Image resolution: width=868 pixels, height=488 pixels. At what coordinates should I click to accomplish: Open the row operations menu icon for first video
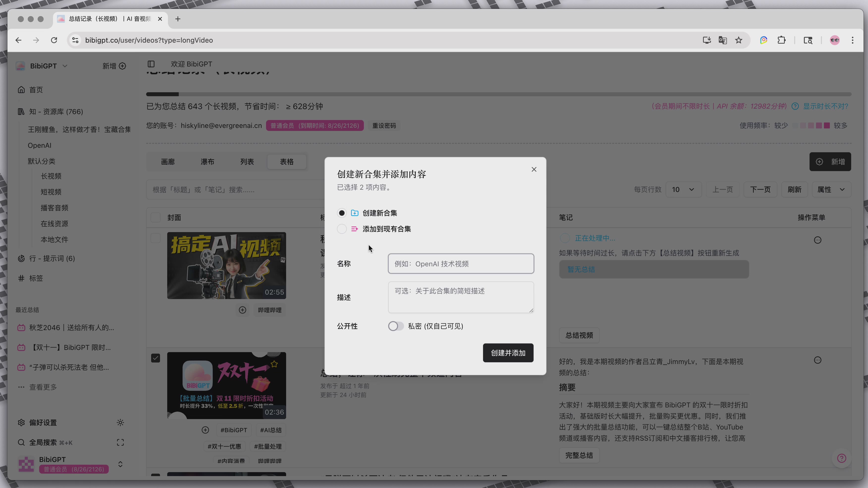[x=817, y=240]
